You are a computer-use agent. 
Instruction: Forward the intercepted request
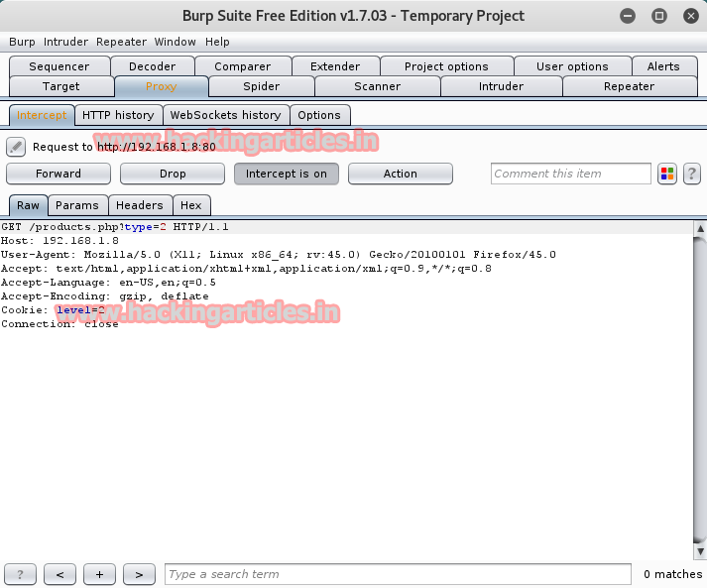(59, 174)
